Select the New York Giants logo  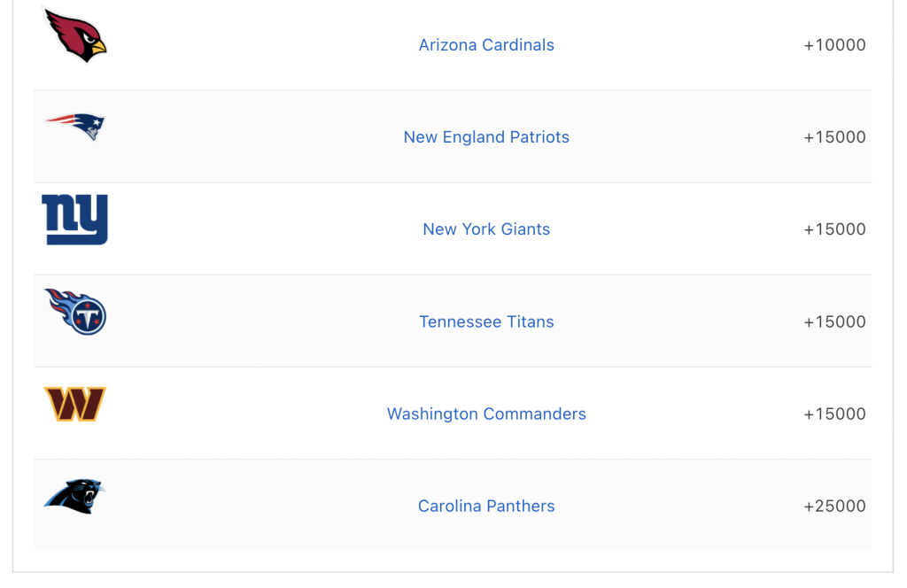75,220
